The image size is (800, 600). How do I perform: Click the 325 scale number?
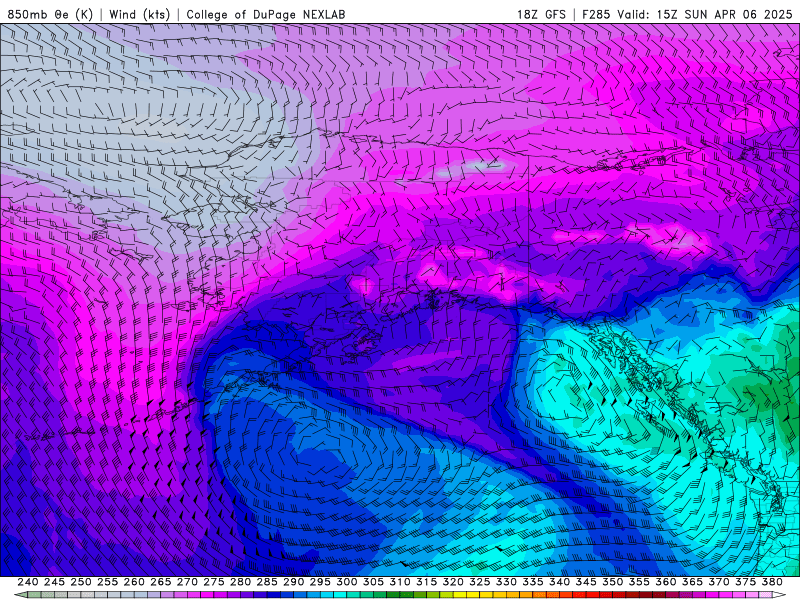click(480, 582)
